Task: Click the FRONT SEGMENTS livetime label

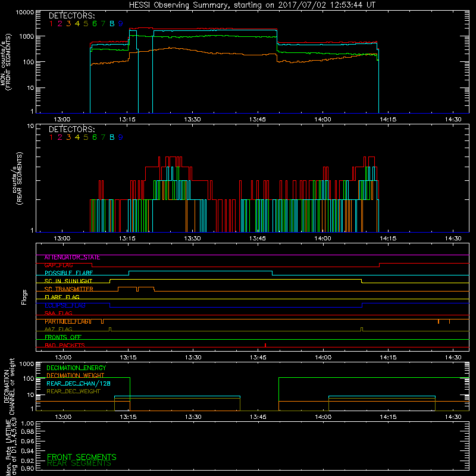Action: tap(82, 457)
